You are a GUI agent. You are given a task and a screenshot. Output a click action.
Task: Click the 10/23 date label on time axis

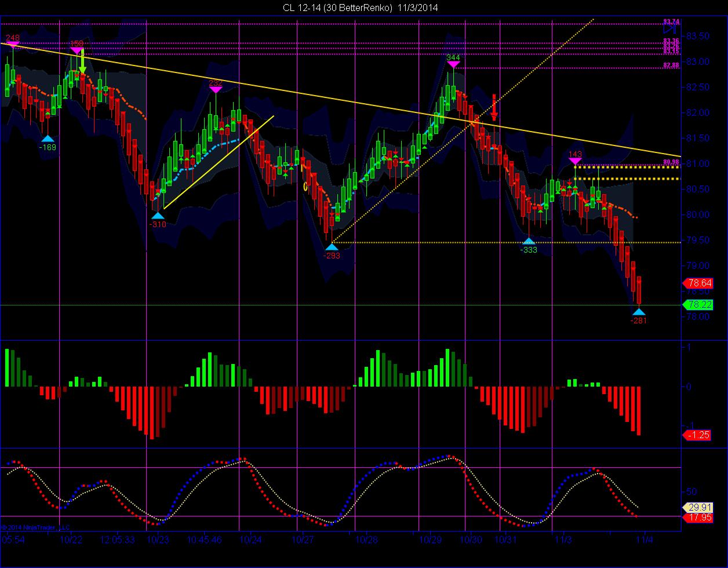pos(158,539)
